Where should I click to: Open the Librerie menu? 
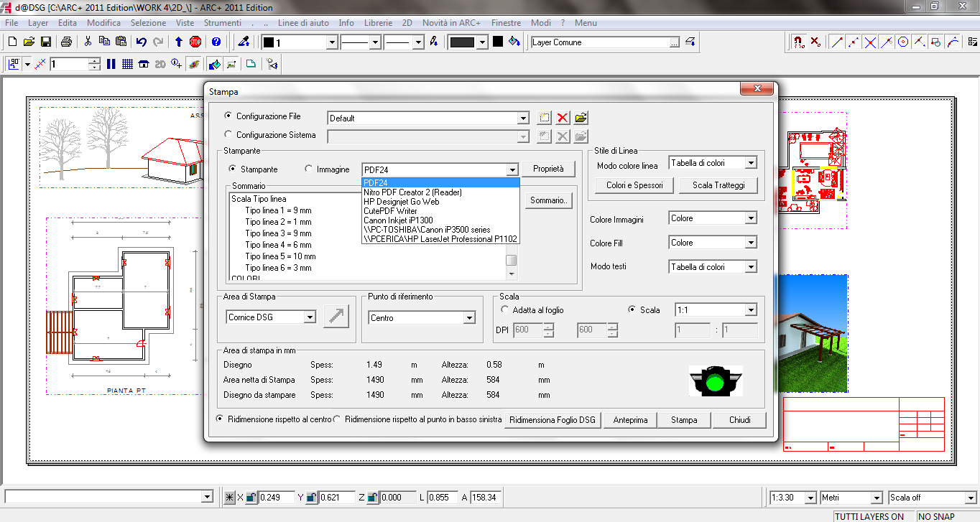(378, 23)
